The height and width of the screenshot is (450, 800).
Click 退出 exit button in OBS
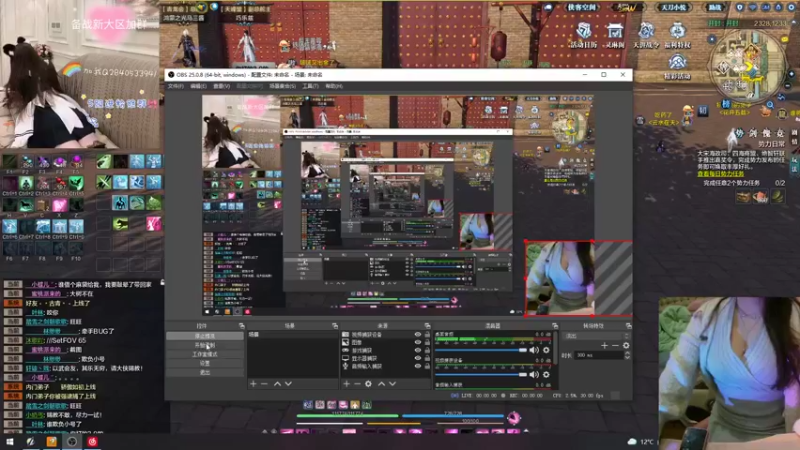tap(205, 372)
